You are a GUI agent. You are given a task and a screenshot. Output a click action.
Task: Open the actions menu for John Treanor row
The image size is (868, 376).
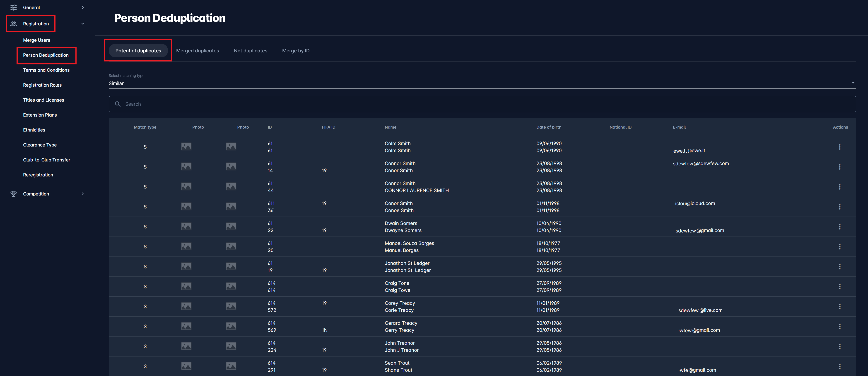pyautogui.click(x=840, y=346)
